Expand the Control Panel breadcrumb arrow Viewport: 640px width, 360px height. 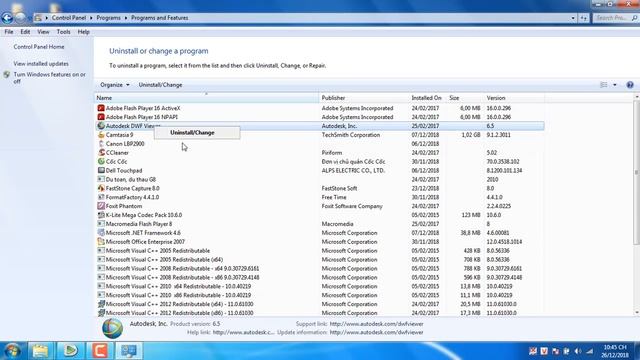[91, 18]
